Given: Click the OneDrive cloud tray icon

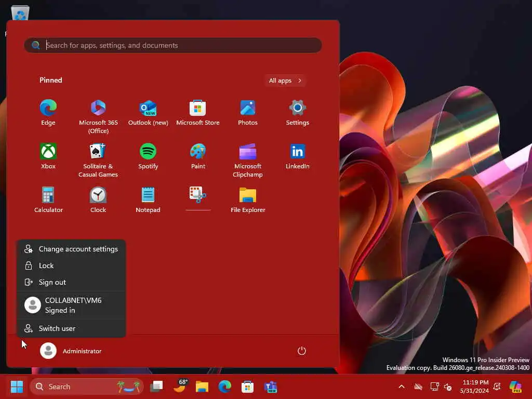Looking at the screenshot, I should [418, 387].
